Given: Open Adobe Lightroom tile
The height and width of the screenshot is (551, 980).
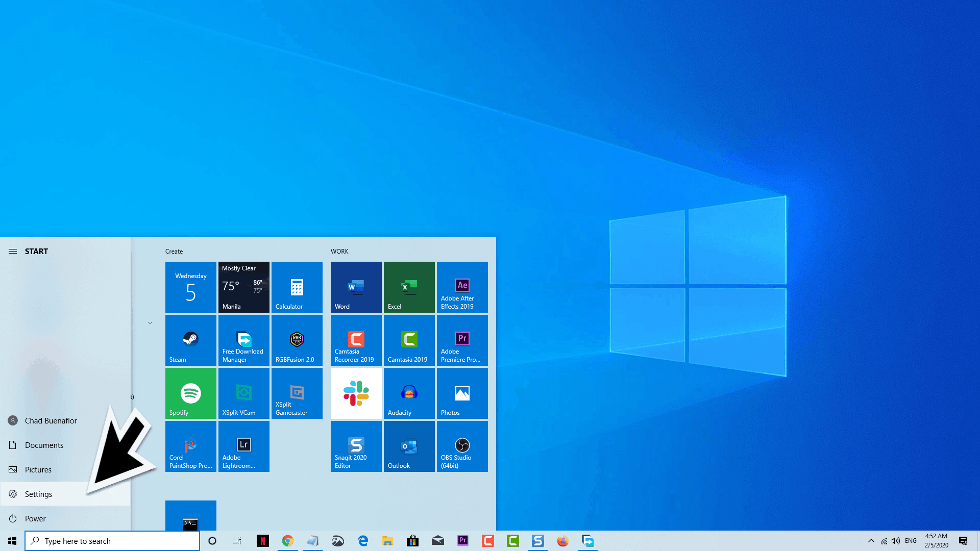Looking at the screenshot, I should (243, 446).
